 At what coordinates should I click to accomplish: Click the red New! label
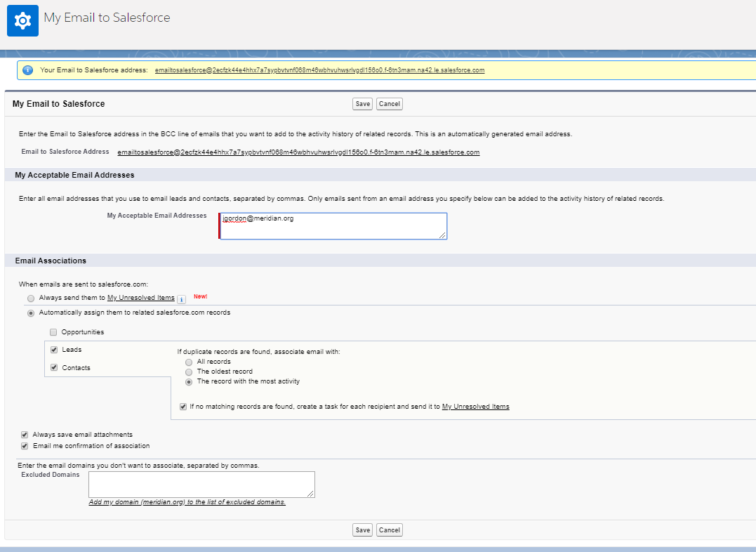click(x=201, y=297)
